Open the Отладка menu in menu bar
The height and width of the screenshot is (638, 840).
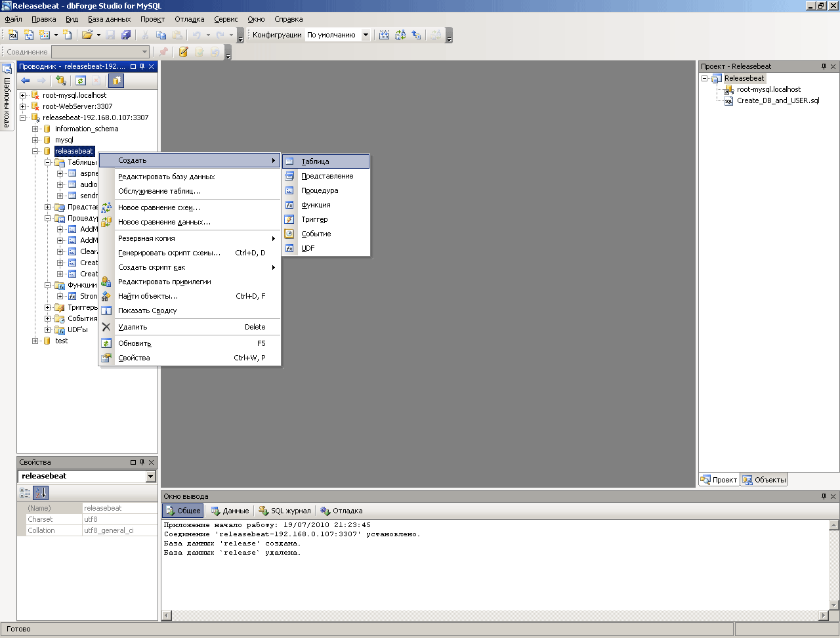click(x=190, y=19)
